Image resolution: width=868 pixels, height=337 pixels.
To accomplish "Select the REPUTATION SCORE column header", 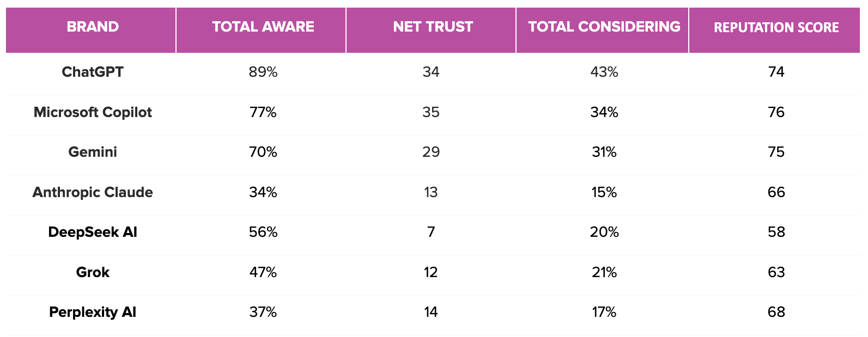I will pyautogui.click(x=776, y=27).
